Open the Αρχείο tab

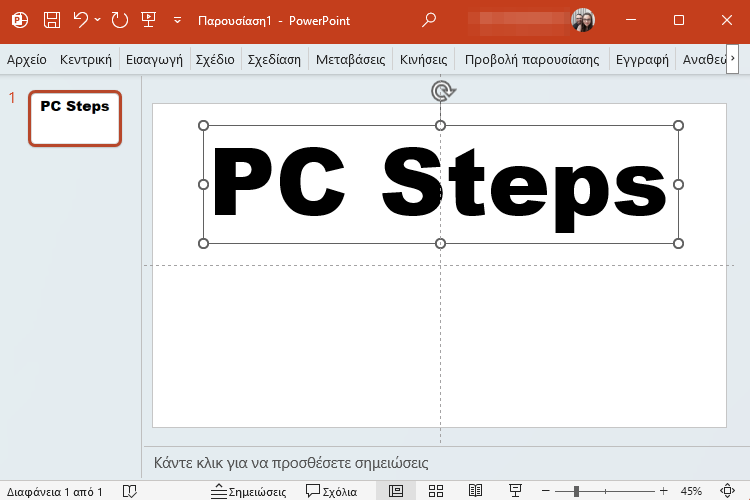(27, 60)
